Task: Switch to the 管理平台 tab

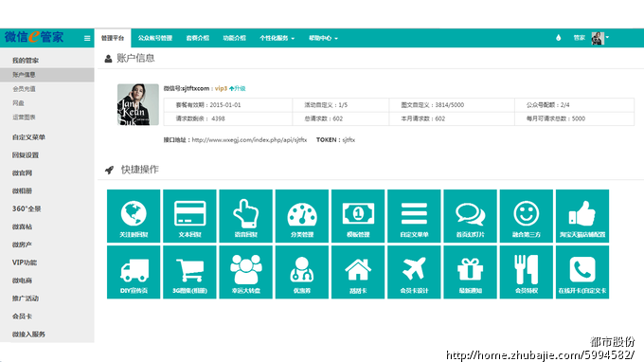Action: coord(113,38)
